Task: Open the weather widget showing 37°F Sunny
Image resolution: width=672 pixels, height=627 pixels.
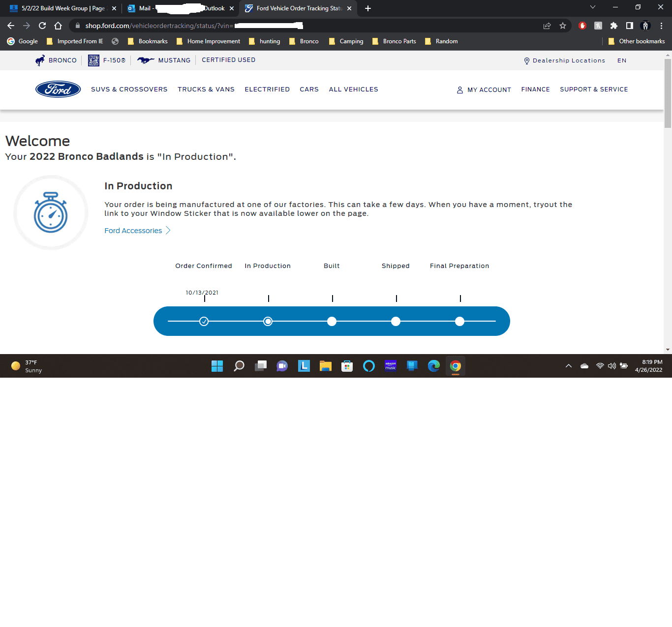Action: (27, 366)
